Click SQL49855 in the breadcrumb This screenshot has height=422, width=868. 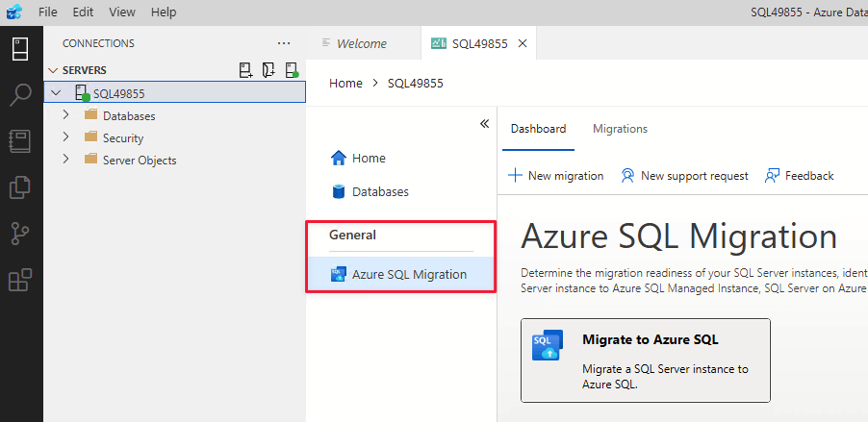[415, 84]
